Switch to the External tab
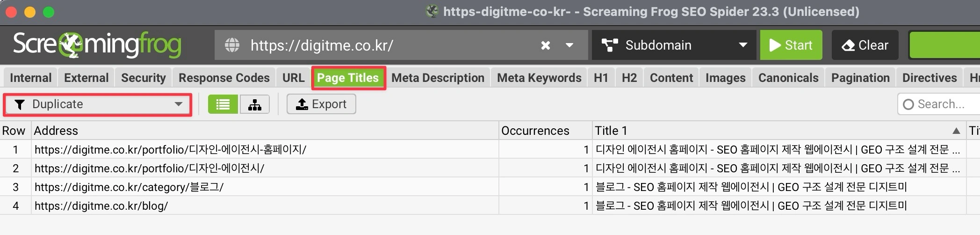This screenshot has height=235, width=980. (x=86, y=78)
